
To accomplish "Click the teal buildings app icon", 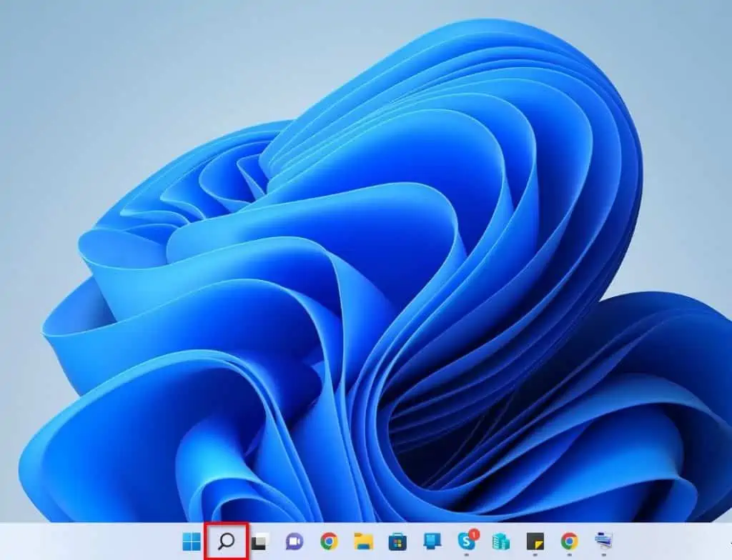I will click(500, 541).
